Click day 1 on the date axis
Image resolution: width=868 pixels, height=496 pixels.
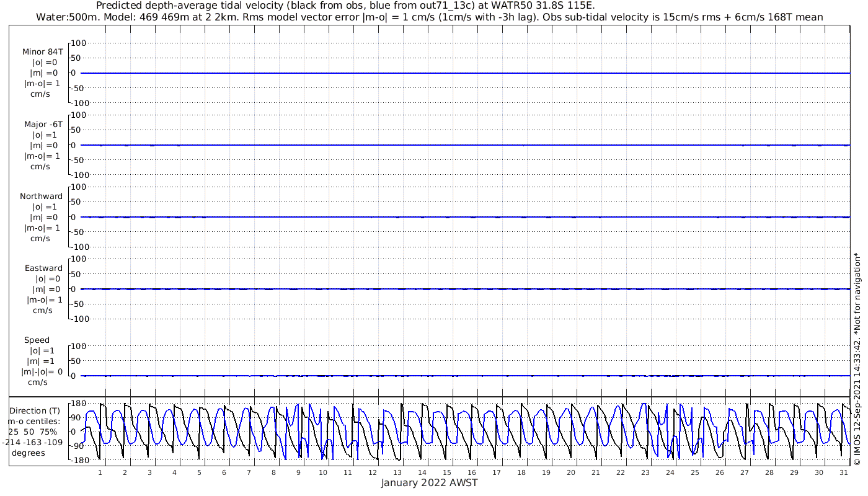tap(100, 472)
